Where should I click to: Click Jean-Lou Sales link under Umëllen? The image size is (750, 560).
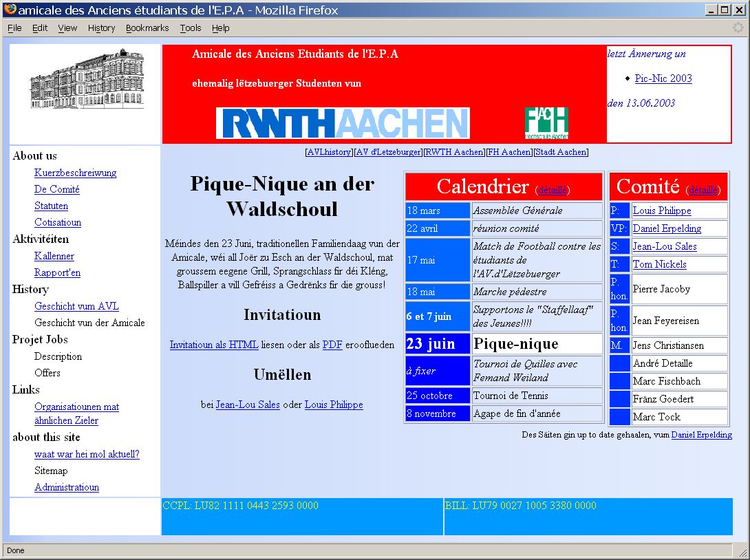click(248, 405)
